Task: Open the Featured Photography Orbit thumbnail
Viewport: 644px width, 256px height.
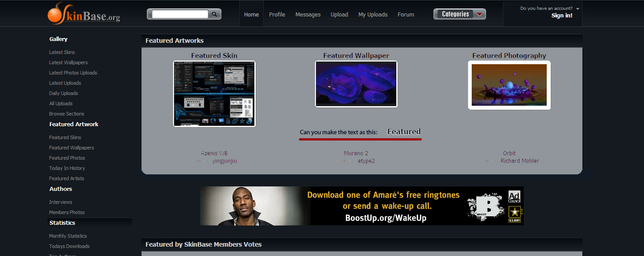Action: [509, 85]
